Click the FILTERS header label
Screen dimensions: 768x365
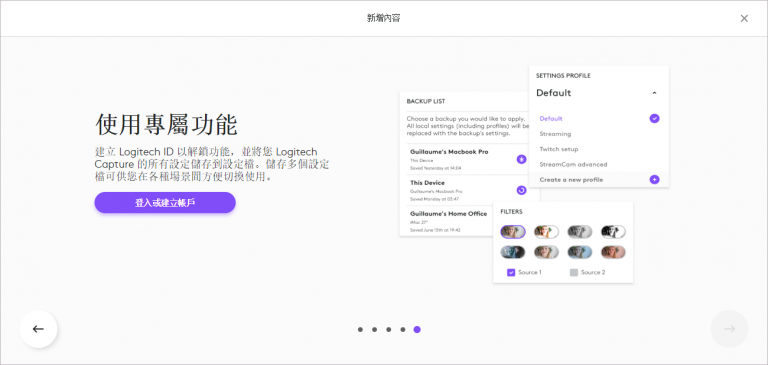tap(511, 212)
